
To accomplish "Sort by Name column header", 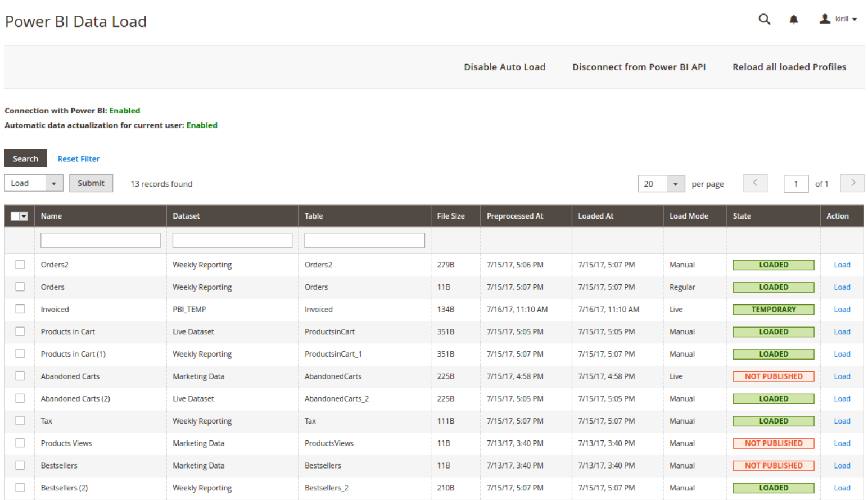I will 51,216.
